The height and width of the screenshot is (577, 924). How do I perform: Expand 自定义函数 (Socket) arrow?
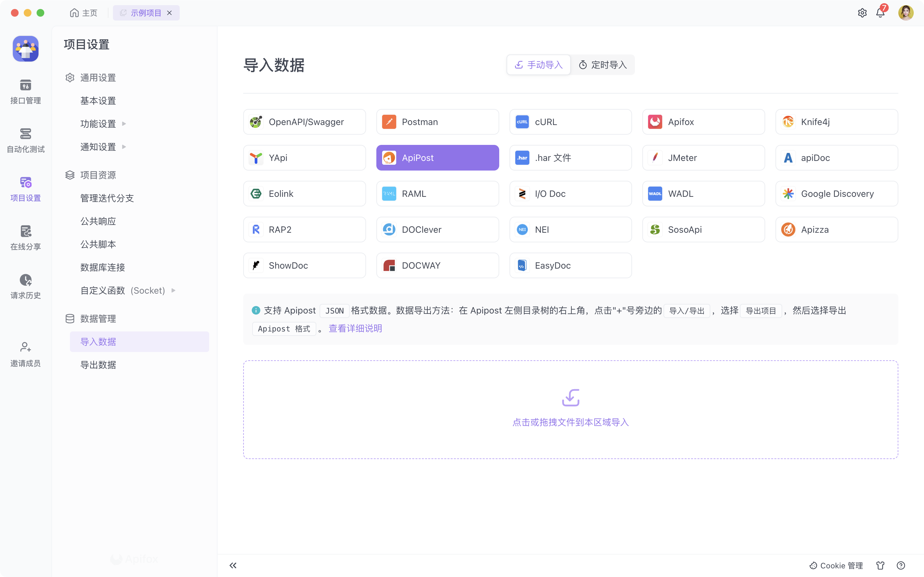click(x=173, y=290)
